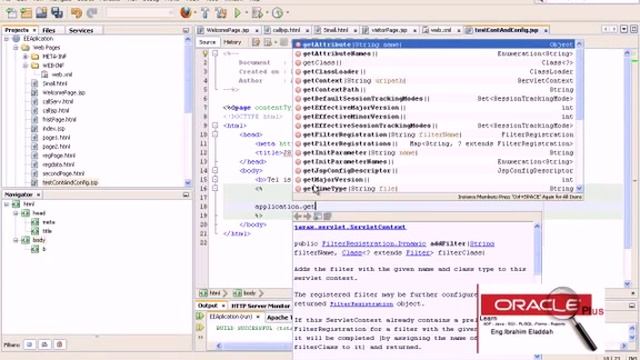Click the Output panel horizontal scrollbar
The width and height of the screenshot is (640, 360).
coord(420,346)
